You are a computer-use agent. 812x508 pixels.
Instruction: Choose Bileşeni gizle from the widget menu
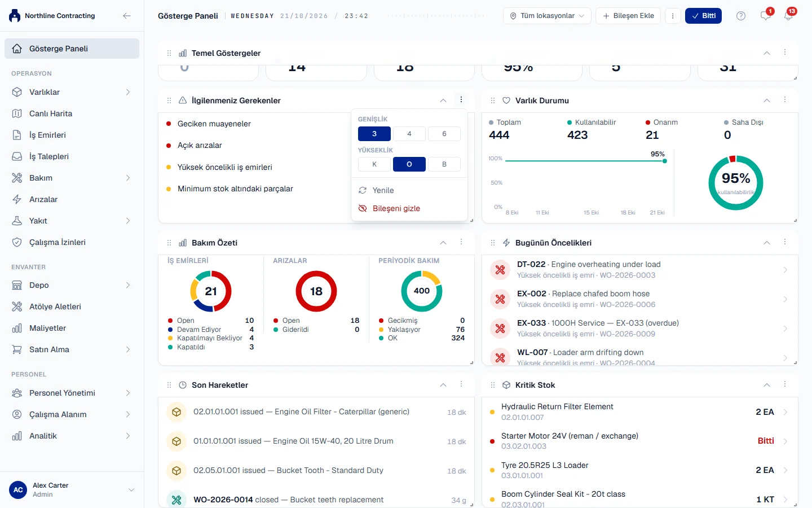409,208
